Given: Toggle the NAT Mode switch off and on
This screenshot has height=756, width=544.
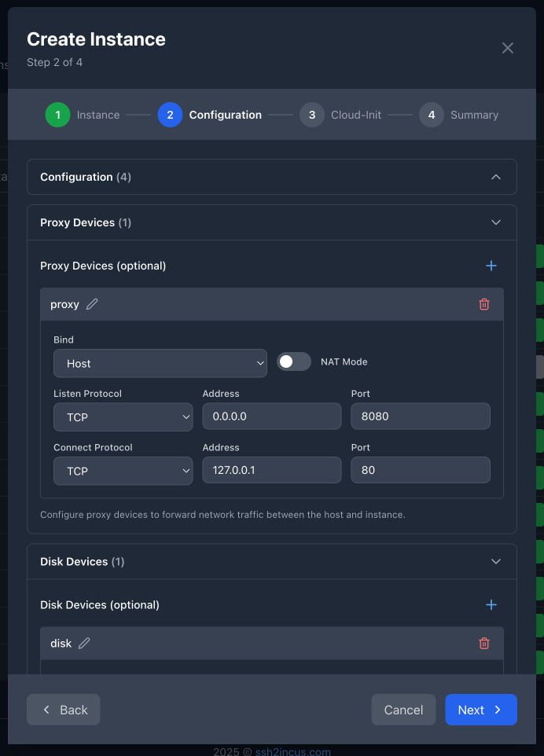Looking at the screenshot, I should click(x=294, y=361).
